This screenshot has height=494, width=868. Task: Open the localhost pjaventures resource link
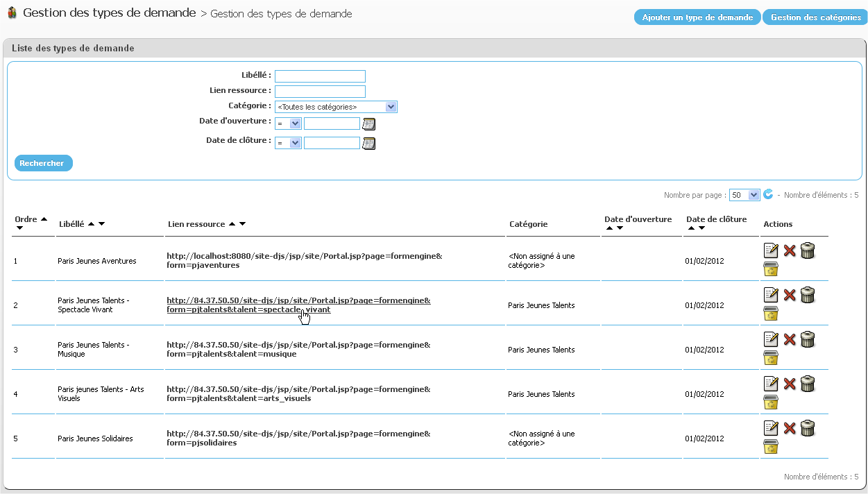click(304, 261)
